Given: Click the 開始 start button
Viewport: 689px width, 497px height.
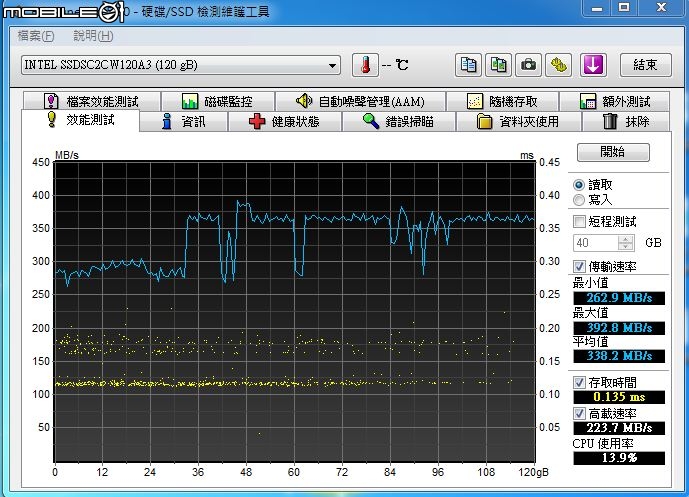Looking at the screenshot, I should [x=613, y=152].
